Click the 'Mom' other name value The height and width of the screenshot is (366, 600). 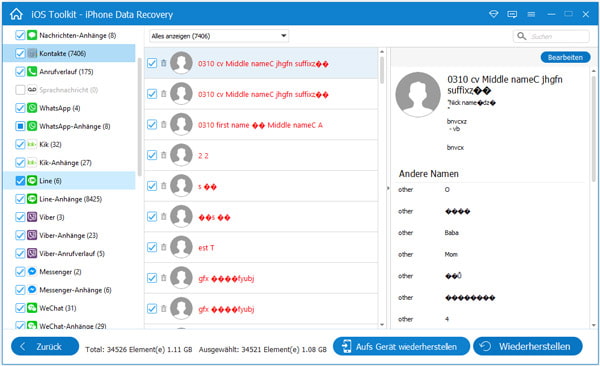tap(451, 254)
